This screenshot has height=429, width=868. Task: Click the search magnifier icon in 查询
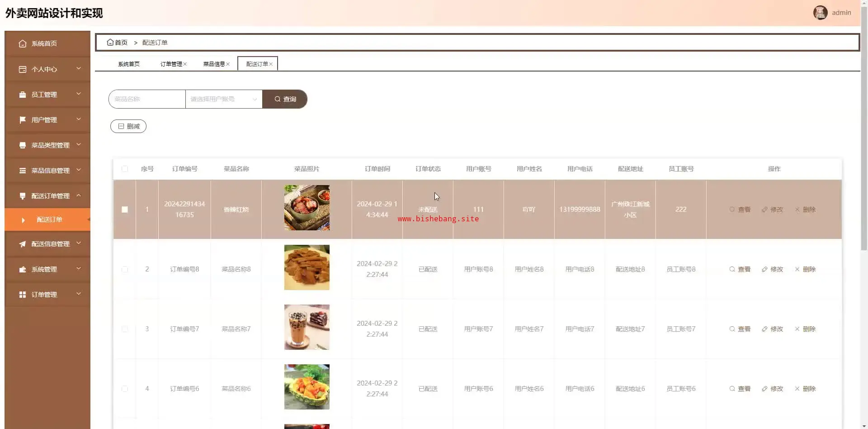click(278, 99)
